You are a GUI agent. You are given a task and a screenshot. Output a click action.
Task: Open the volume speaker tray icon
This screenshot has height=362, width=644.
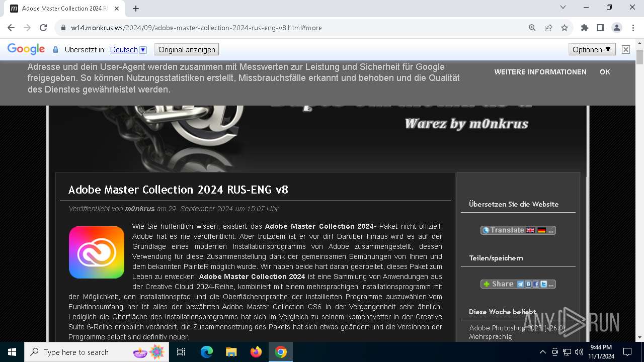(579, 352)
